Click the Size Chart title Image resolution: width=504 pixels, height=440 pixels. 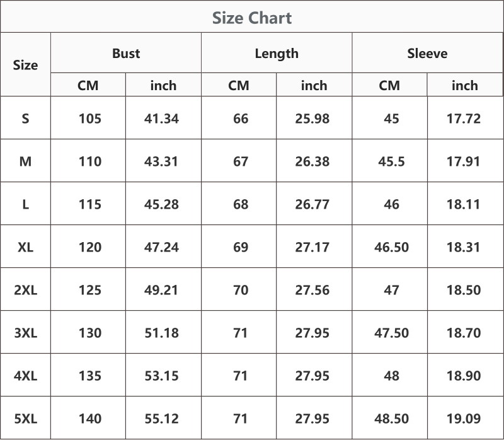[252, 18]
